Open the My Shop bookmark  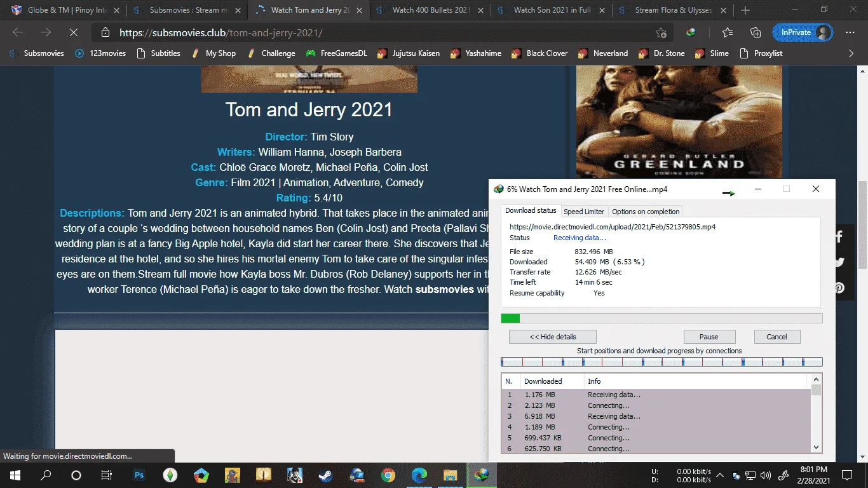(x=214, y=53)
